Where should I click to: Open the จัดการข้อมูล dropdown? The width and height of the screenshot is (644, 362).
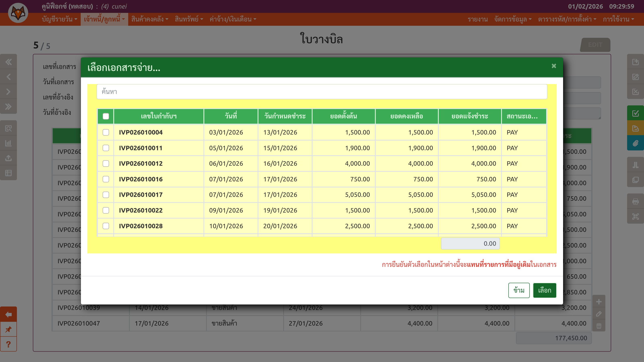pos(513,19)
